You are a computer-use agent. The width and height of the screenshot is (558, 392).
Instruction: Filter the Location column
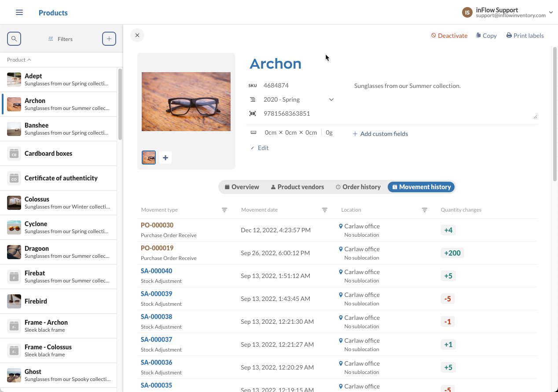424,210
